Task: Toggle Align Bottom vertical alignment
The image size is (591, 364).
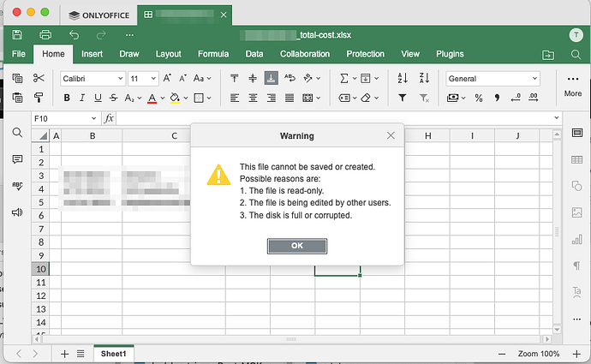Action: coord(271,79)
